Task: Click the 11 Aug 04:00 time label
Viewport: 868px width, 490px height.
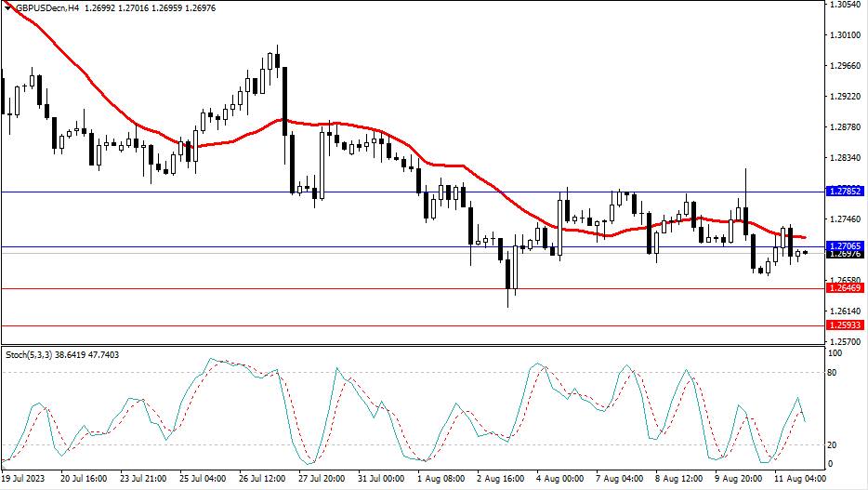Action: click(797, 479)
